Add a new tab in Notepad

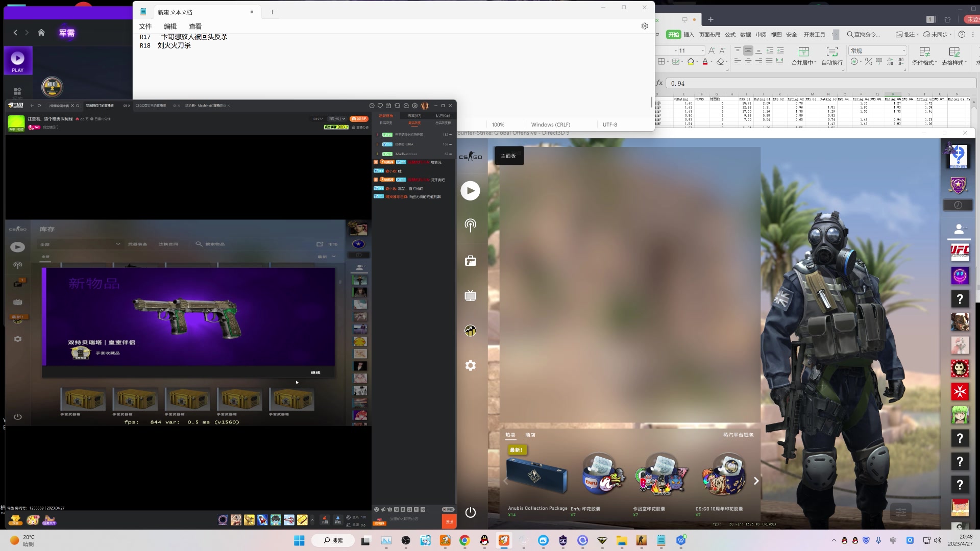point(272,12)
